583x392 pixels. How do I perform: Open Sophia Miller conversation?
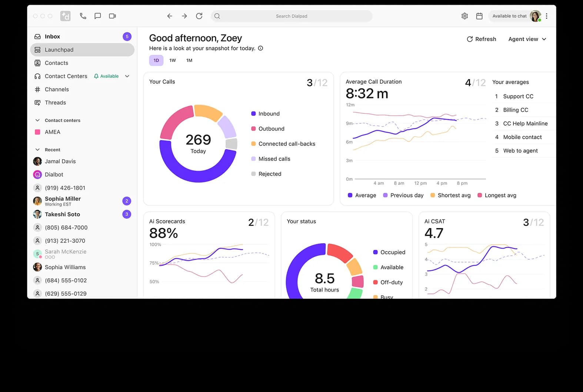(63, 201)
